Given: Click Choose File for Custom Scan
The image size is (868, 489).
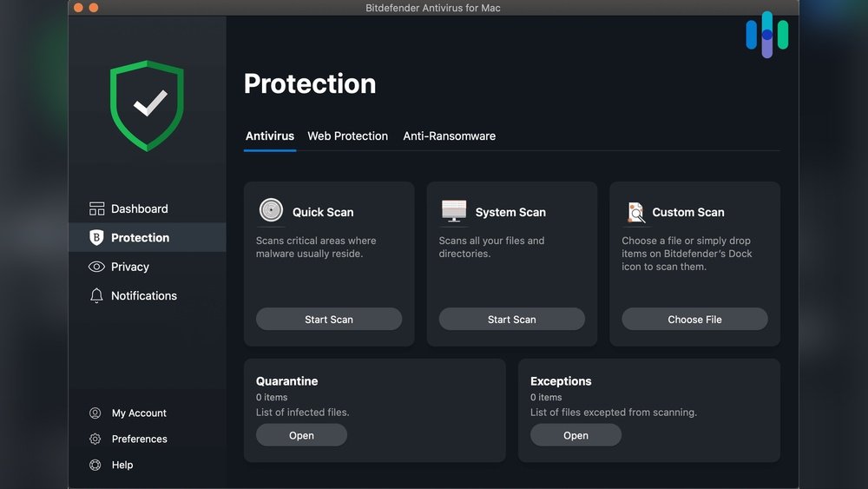Looking at the screenshot, I should coord(694,320).
